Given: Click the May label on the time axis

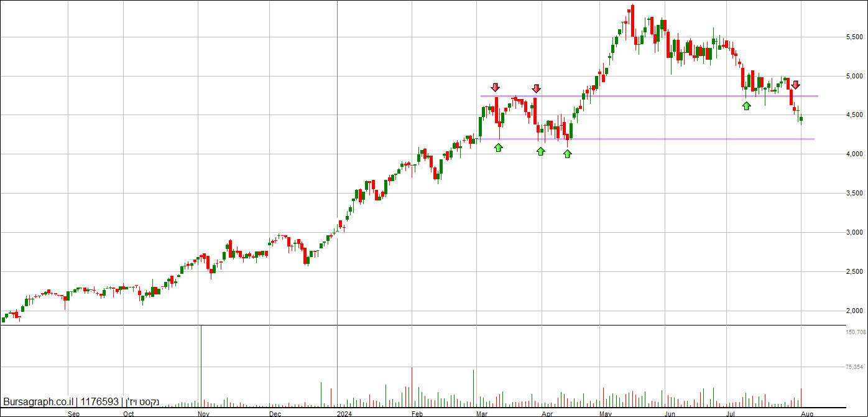Looking at the screenshot, I should point(607,413).
